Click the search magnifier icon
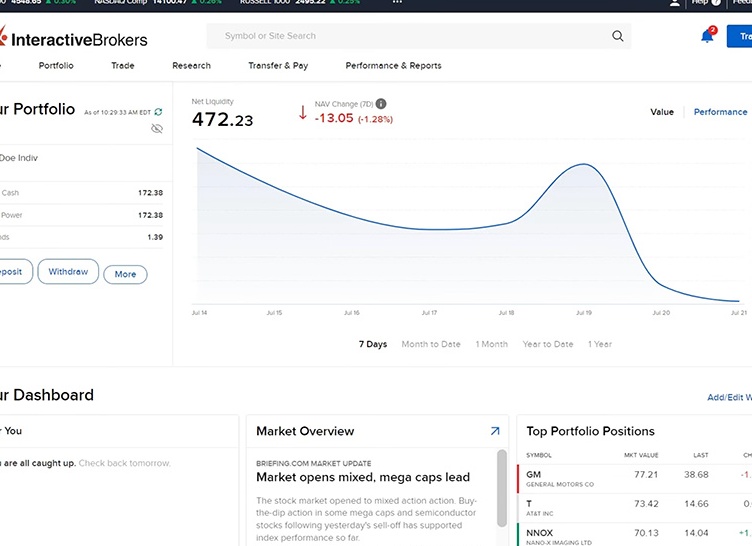Image resolution: width=752 pixels, height=546 pixels. [617, 36]
